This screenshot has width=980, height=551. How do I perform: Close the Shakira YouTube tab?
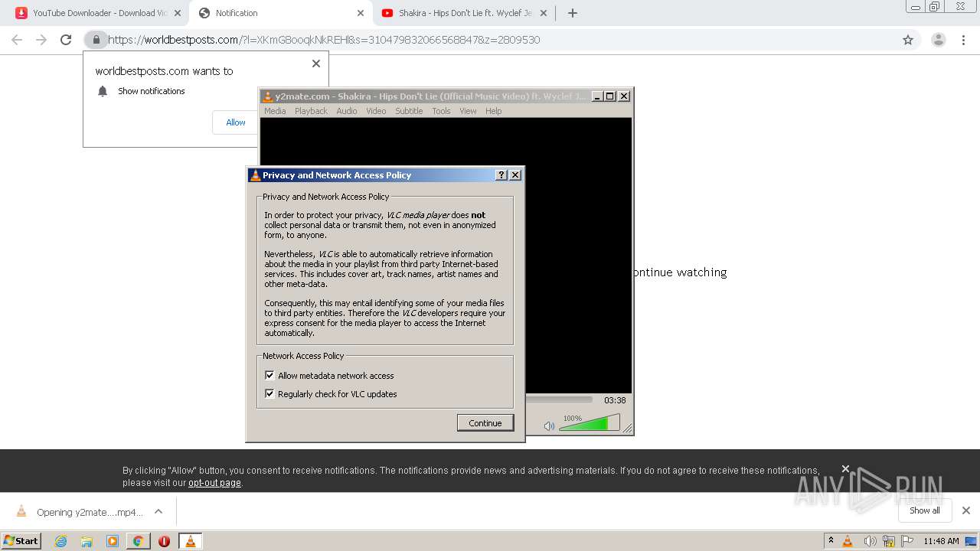543,13
